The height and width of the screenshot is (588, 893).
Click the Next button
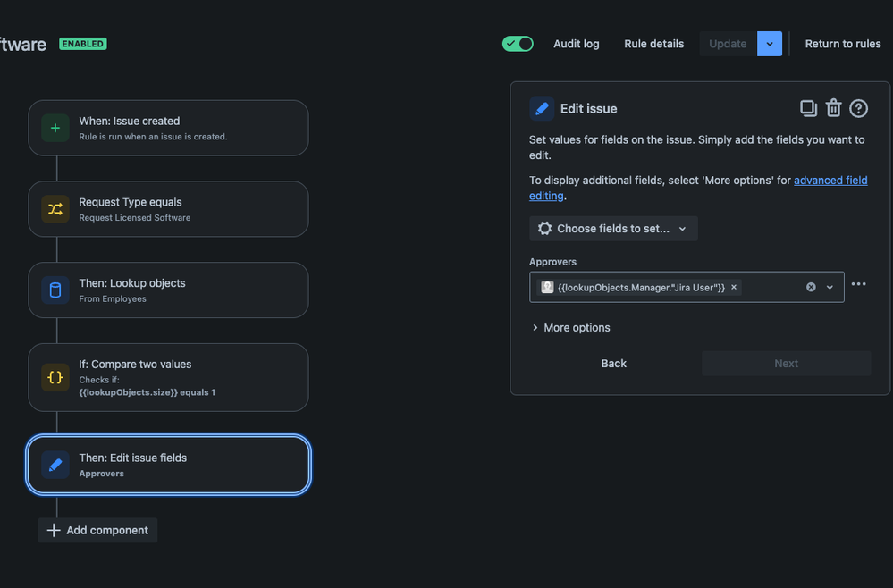[x=786, y=363]
